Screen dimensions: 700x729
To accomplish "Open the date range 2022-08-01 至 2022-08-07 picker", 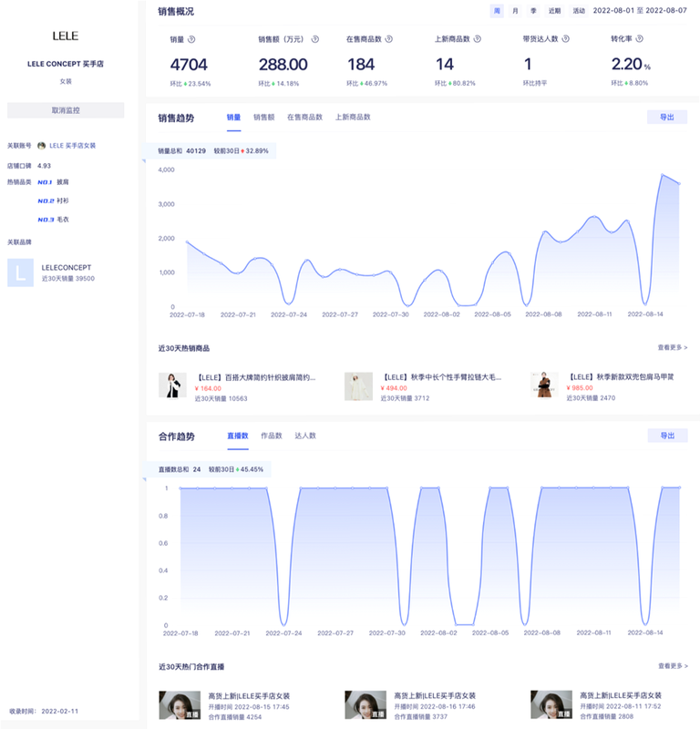I will (x=640, y=11).
